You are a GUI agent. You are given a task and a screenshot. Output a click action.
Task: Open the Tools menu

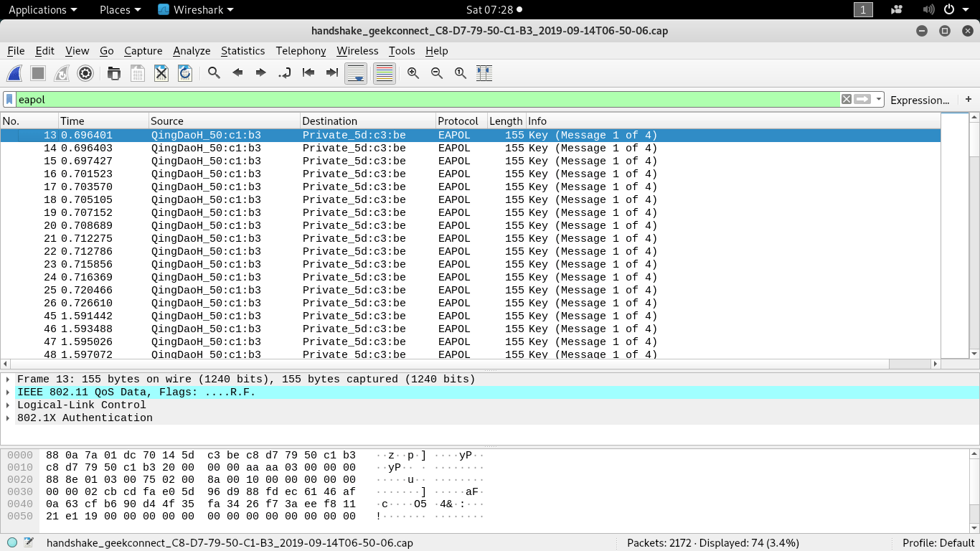[402, 51]
